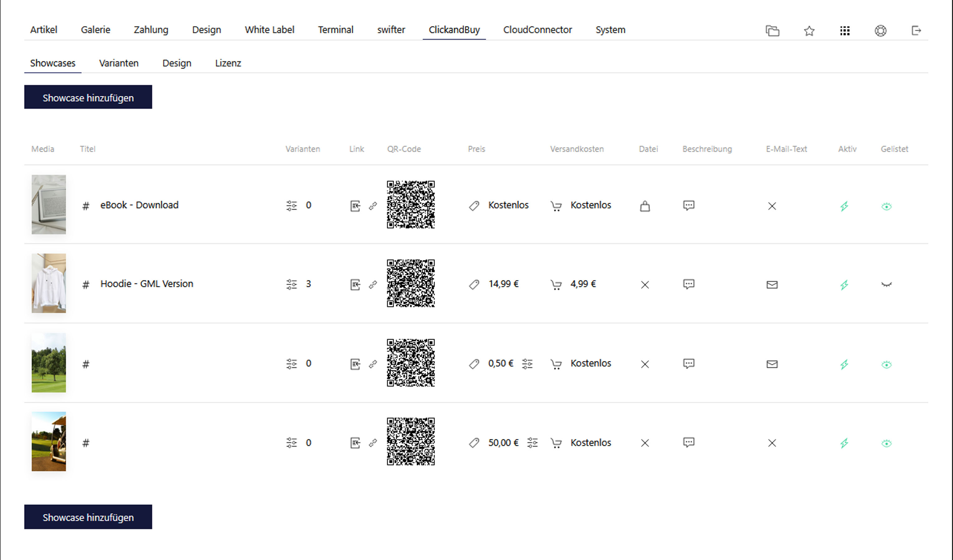Click the folders icon in top bar
This screenshot has height=560, width=953.
[772, 30]
